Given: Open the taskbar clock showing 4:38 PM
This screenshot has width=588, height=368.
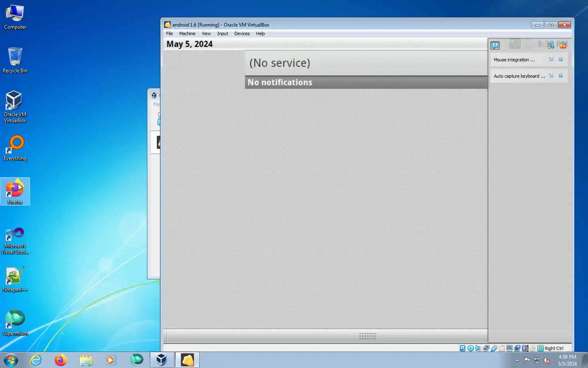Looking at the screenshot, I should point(567,360).
